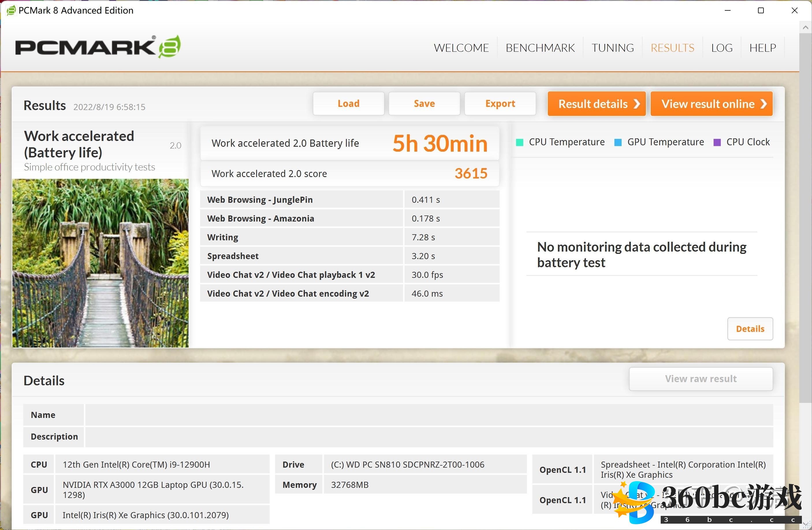Toggle the CPU Clock legend square
The width and height of the screenshot is (812, 530).
pos(717,143)
